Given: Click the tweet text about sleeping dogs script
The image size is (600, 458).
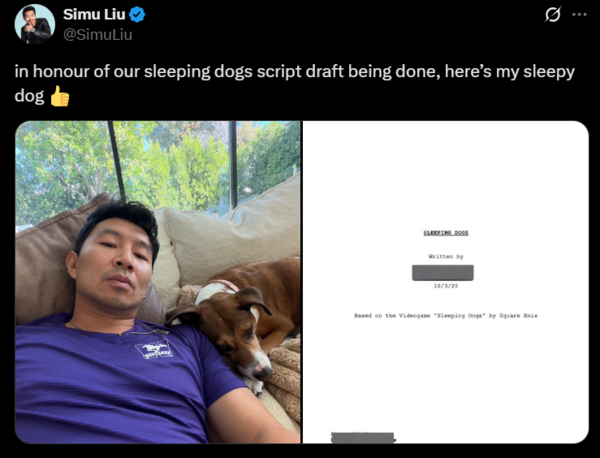Looking at the screenshot, I should [295, 83].
